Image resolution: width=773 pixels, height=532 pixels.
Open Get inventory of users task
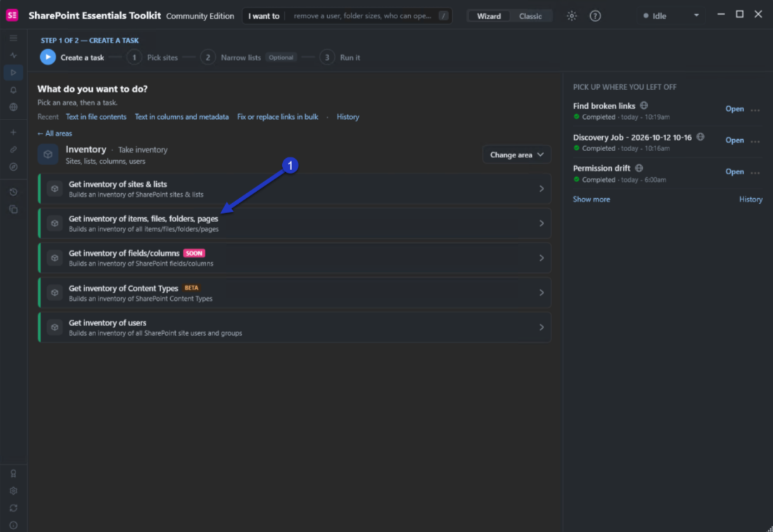[294, 327]
